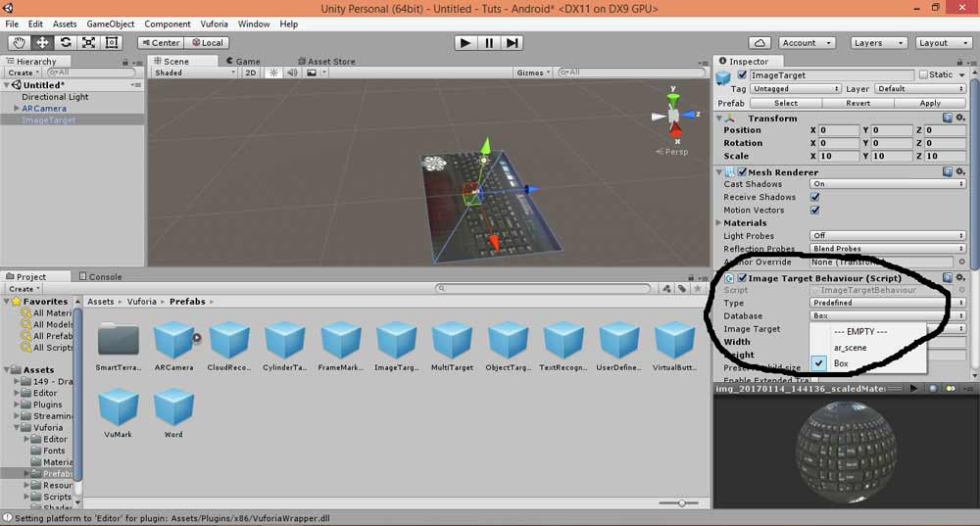Select the FrameMarker prefab icon
Viewport: 980px width, 526px height.
tap(341, 340)
